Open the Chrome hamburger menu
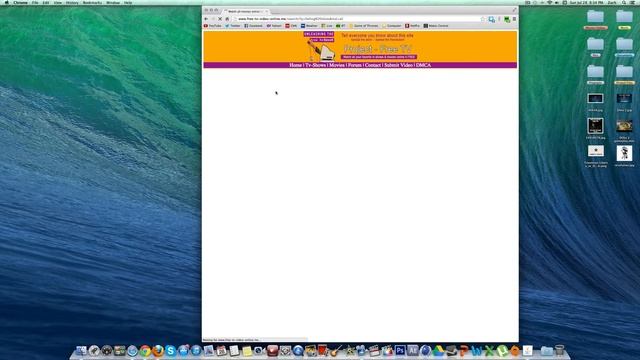Screen dimensions: 640x360 point(514,19)
